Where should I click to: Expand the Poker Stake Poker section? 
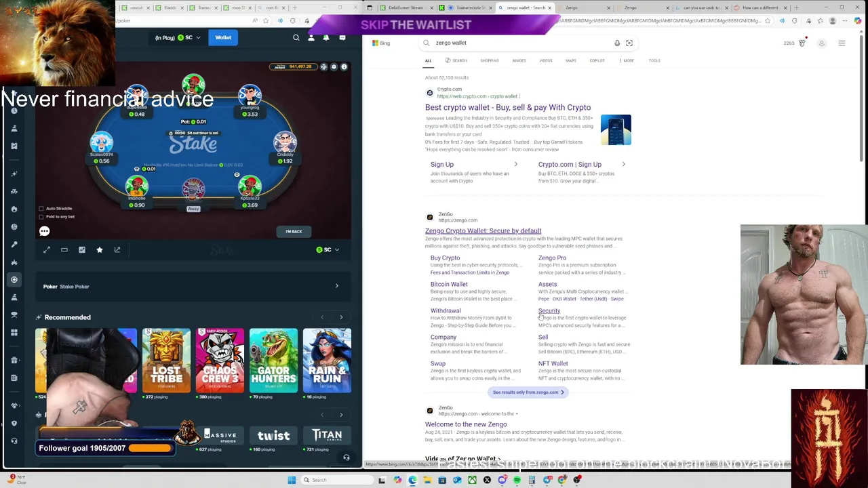point(193,287)
